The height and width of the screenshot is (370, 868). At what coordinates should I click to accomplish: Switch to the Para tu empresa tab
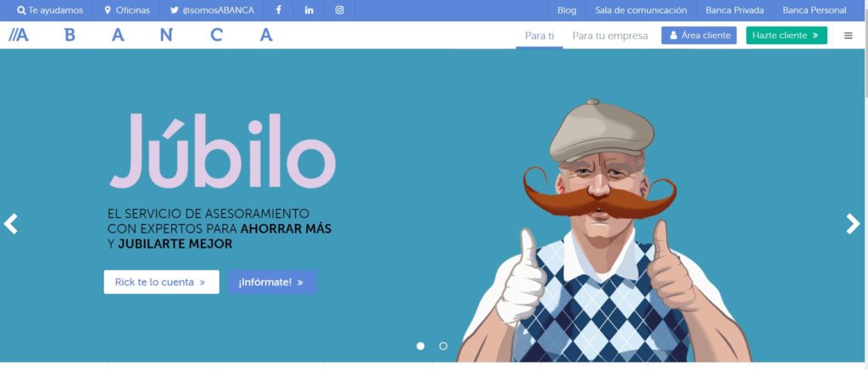tap(610, 36)
